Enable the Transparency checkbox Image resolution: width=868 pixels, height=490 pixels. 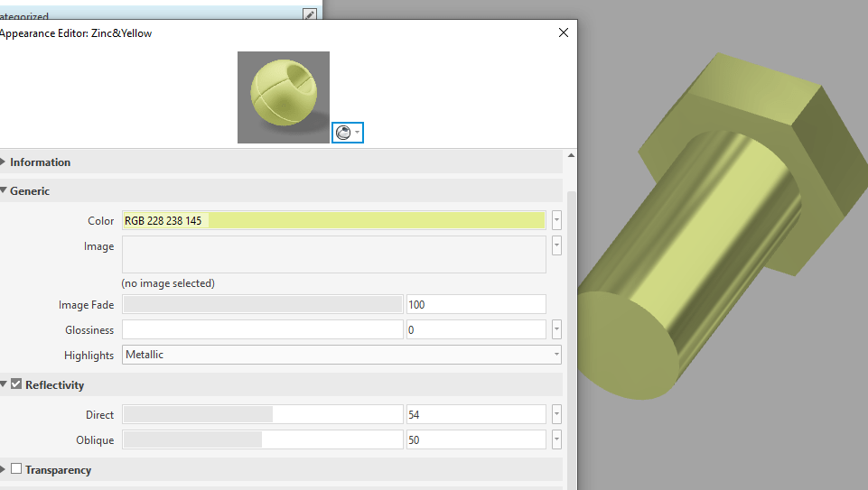pyautogui.click(x=16, y=469)
